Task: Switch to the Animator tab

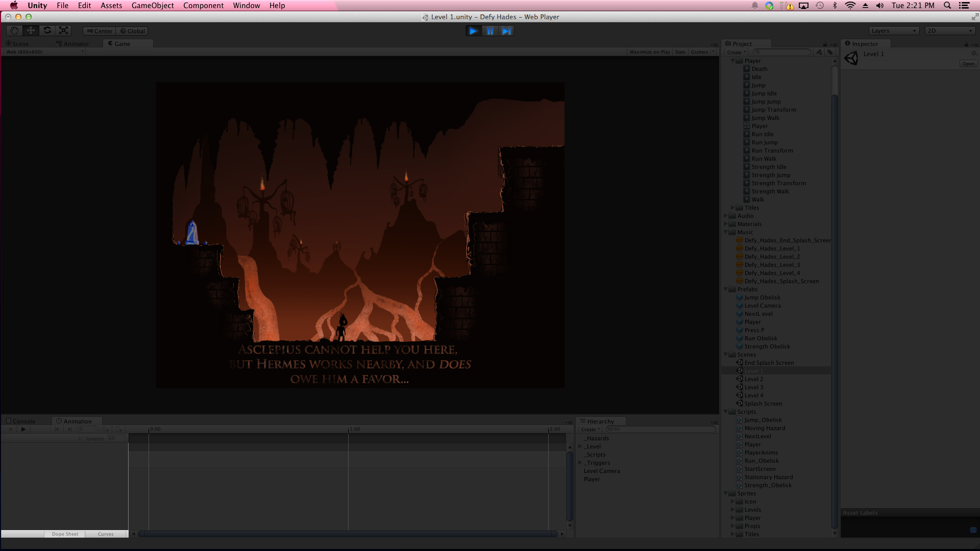Action: pos(72,44)
